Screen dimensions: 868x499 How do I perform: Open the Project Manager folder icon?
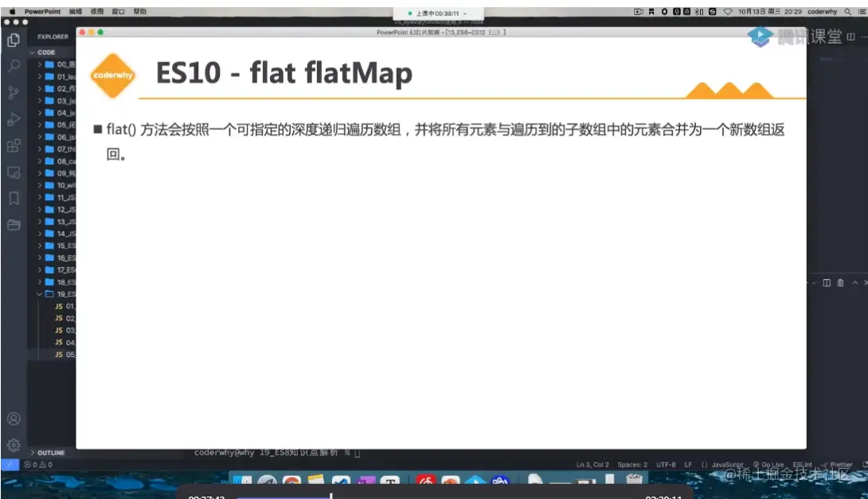pyautogui.click(x=14, y=224)
